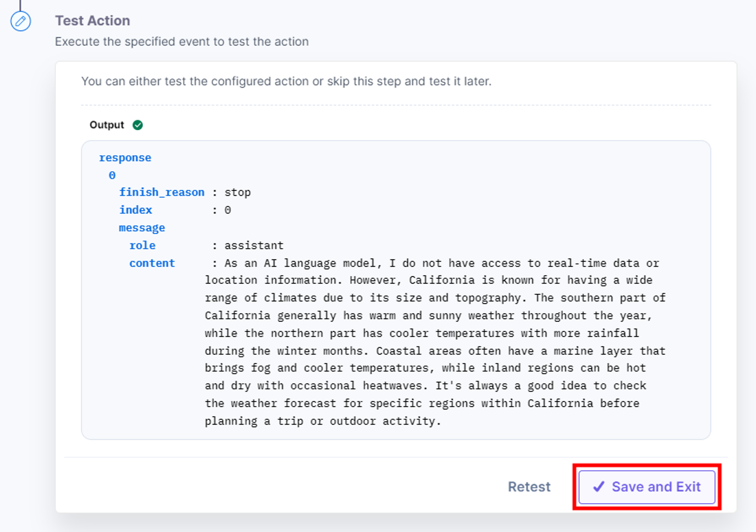Save and exit the action

pyautogui.click(x=647, y=487)
